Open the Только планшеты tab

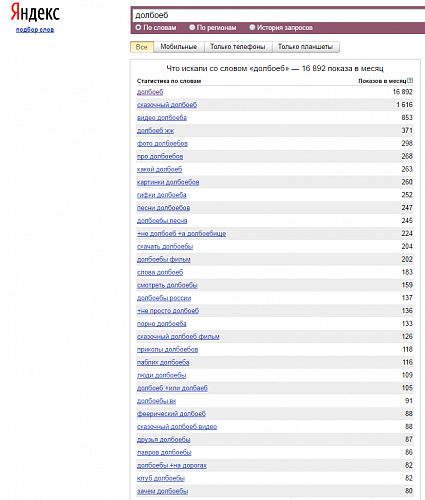click(x=305, y=47)
